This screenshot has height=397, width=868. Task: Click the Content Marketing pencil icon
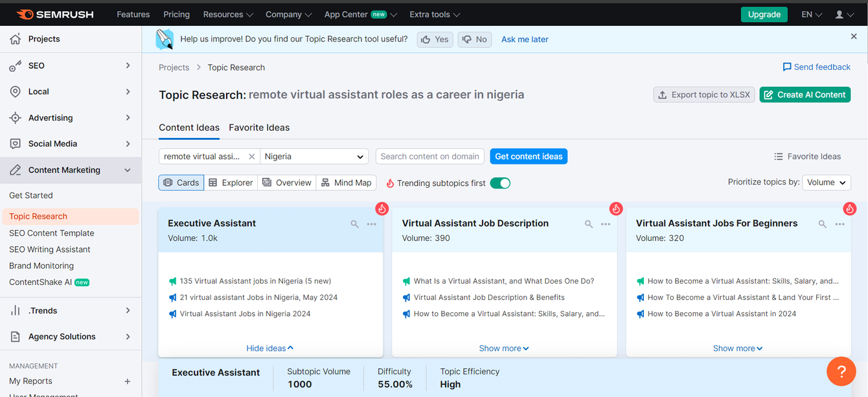(x=15, y=170)
